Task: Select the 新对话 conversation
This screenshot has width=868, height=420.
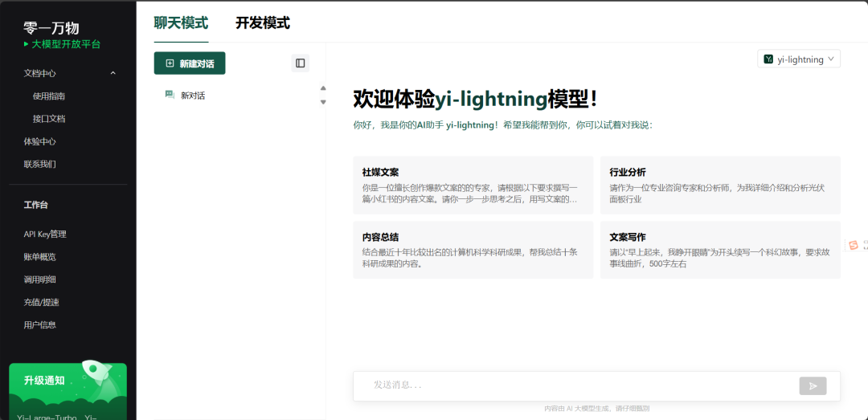Action: coord(193,96)
